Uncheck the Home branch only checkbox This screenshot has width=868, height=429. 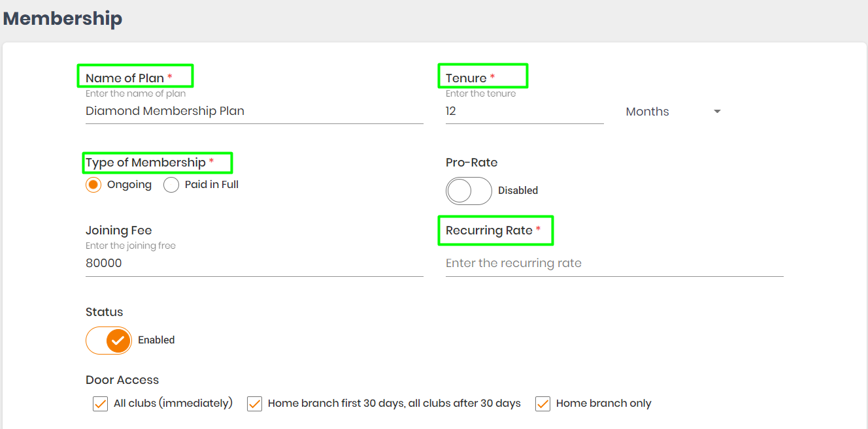(x=542, y=404)
